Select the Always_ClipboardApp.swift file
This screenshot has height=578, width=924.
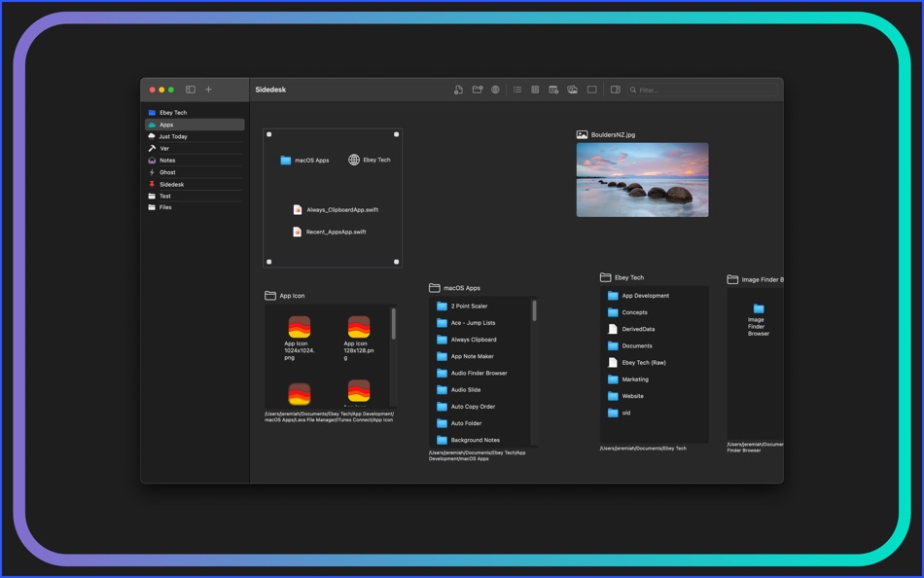pyautogui.click(x=336, y=210)
